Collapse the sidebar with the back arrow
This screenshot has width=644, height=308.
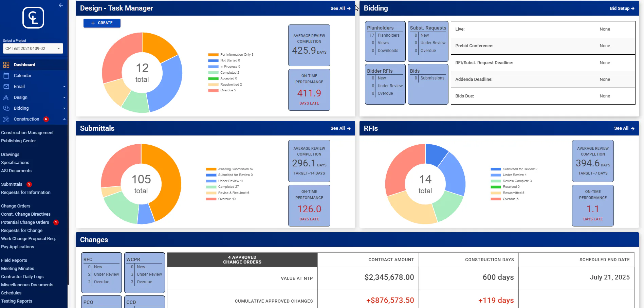pos(61,5)
